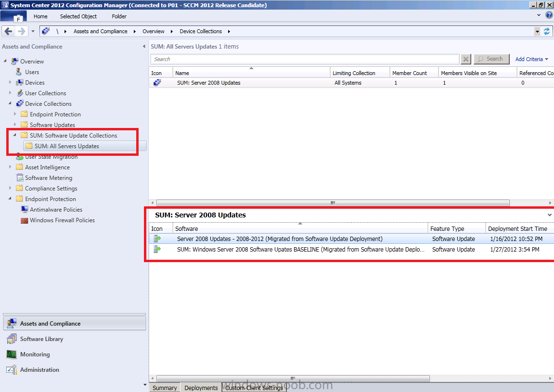Open the Add Criteria dropdown

[531, 59]
